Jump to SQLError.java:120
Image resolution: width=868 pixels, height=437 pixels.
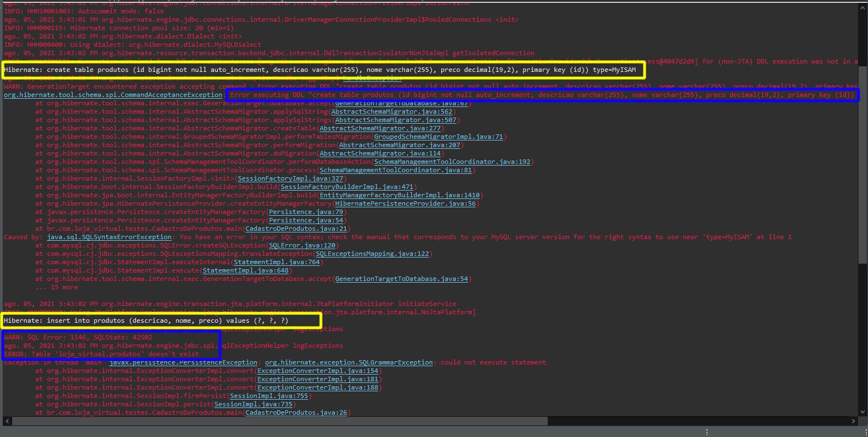coord(302,246)
